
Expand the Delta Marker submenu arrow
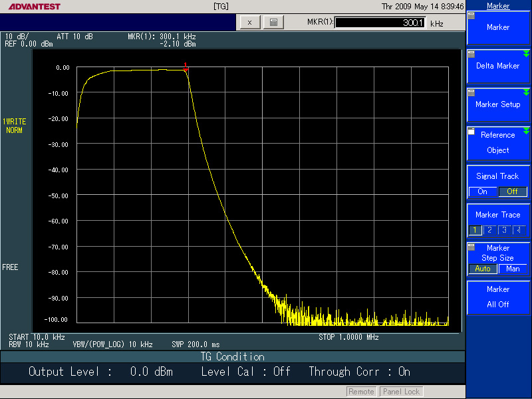pos(526,54)
